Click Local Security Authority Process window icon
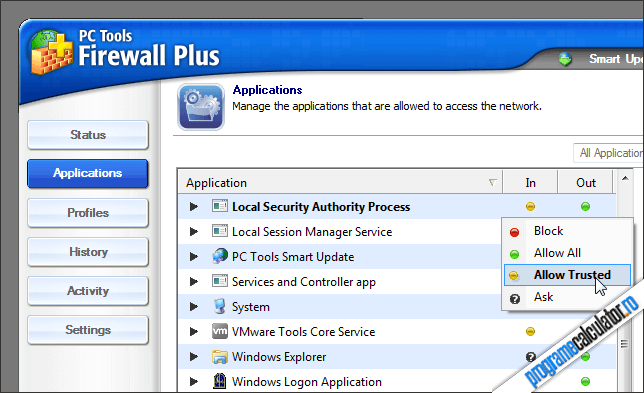 click(220, 206)
